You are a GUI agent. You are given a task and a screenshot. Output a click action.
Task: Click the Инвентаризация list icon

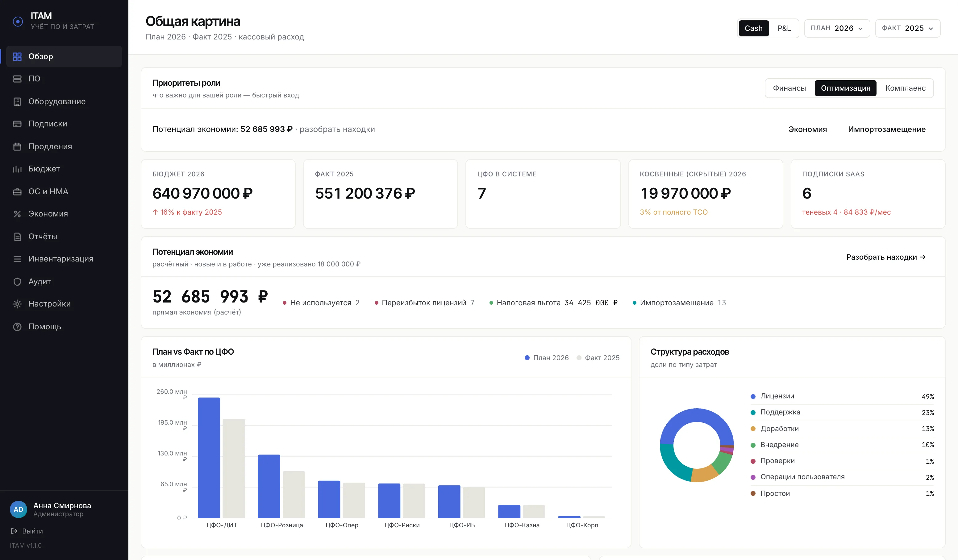[17, 259]
